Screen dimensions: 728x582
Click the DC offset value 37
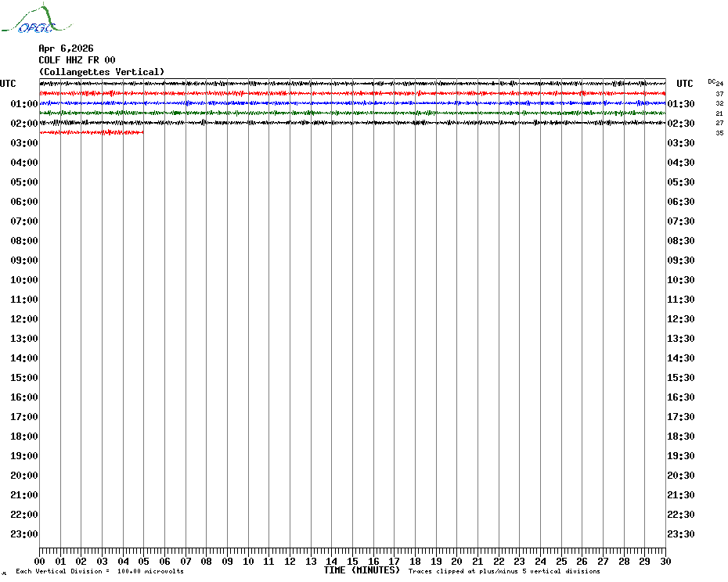[719, 94]
